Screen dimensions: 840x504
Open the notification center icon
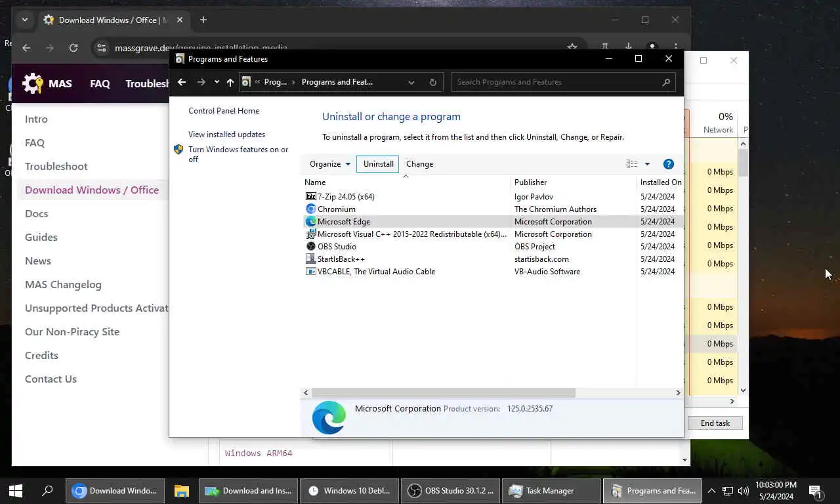point(815,491)
